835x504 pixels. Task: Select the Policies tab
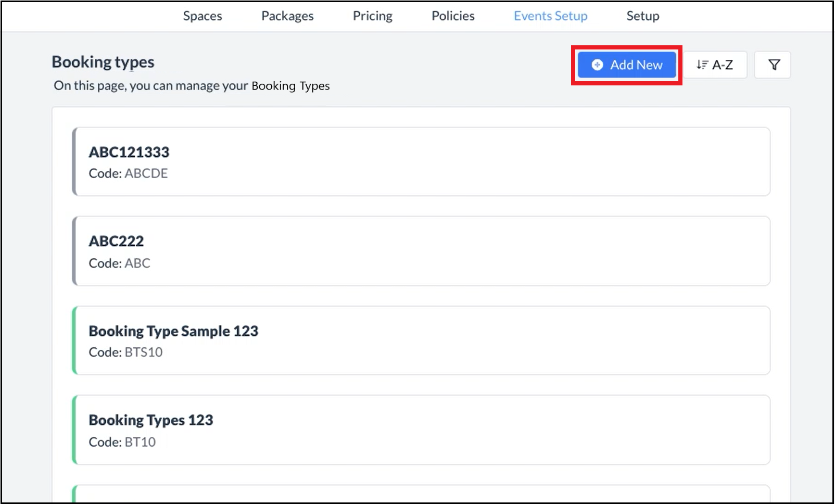[x=453, y=16]
